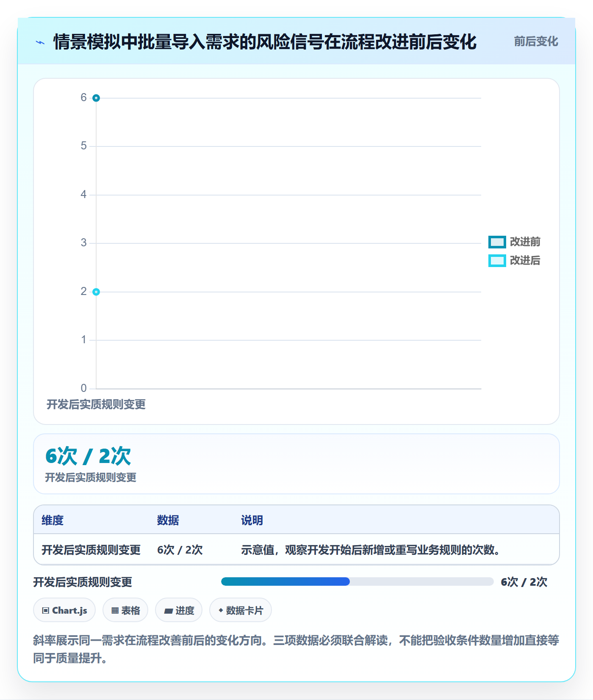593x700 pixels.
Task: Click the 数据 column header
Action: pos(168,520)
